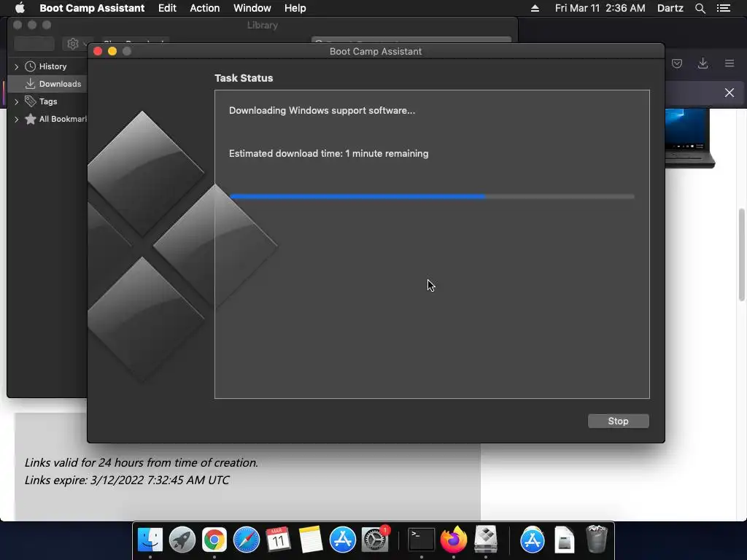
Task: Expand All Bookmarks in Library sidebar
Action: [x=17, y=119]
